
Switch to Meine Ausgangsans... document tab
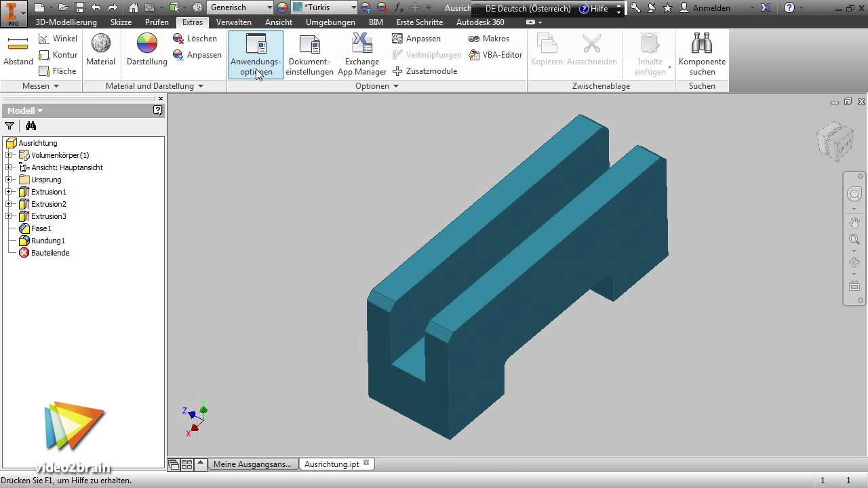point(252,464)
